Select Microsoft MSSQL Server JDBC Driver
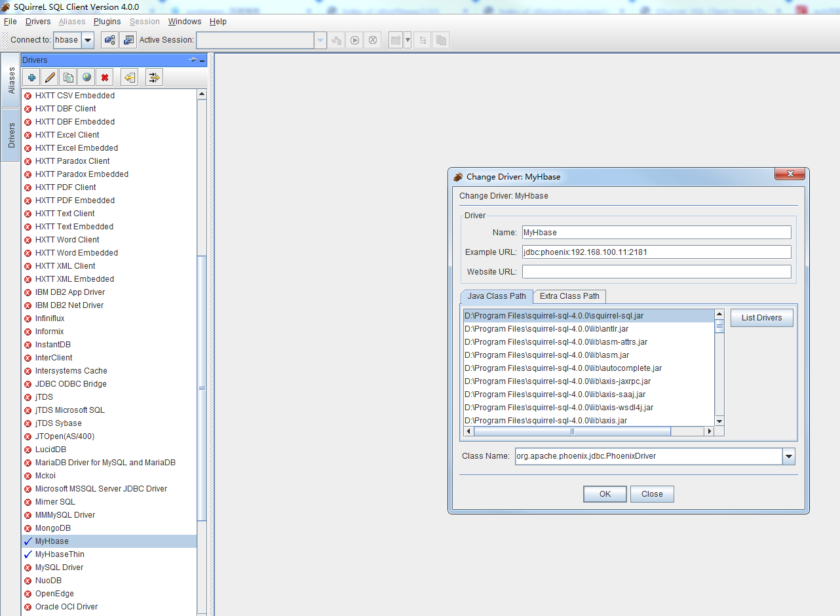The height and width of the screenshot is (616, 840). (109, 489)
